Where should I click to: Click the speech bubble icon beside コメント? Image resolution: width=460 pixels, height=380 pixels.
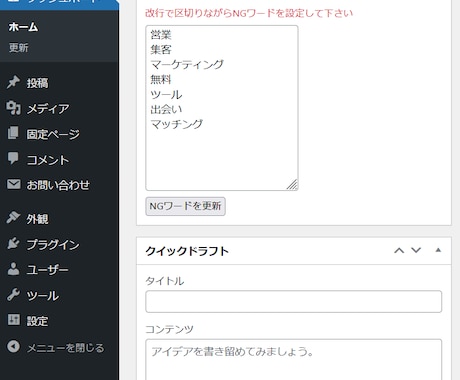(13, 158)
